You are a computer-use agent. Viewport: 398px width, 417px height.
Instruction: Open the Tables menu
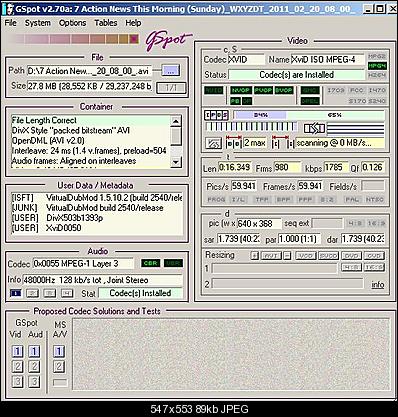tap(106, 23)
